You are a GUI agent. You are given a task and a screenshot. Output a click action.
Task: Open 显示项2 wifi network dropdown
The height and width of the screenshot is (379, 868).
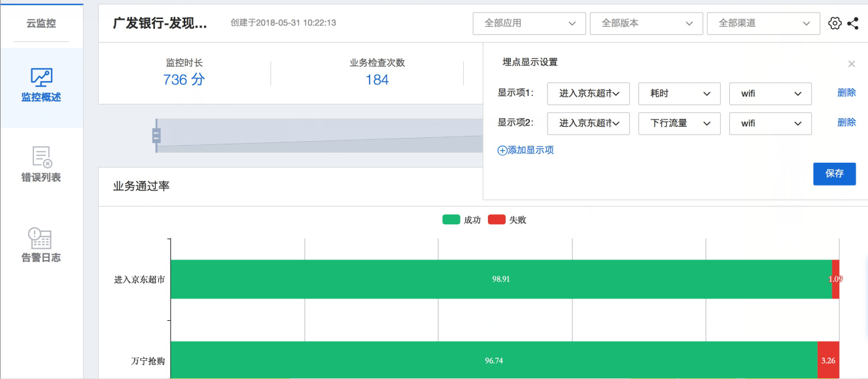click(x=771, y=124)
